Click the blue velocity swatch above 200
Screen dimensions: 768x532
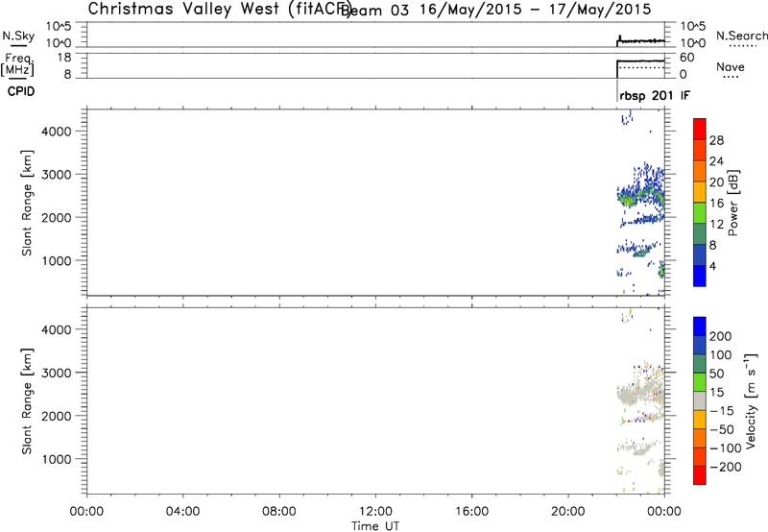(x=700, y=326)
